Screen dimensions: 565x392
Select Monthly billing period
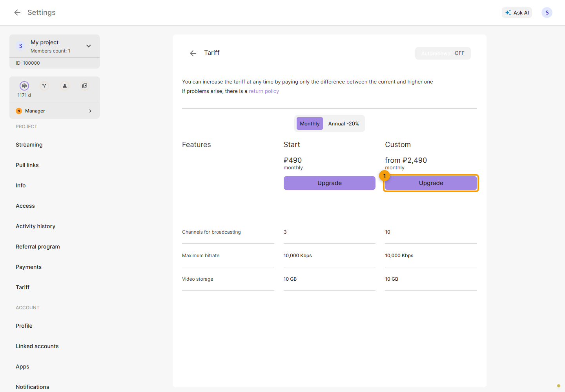(x=310, y=123)
